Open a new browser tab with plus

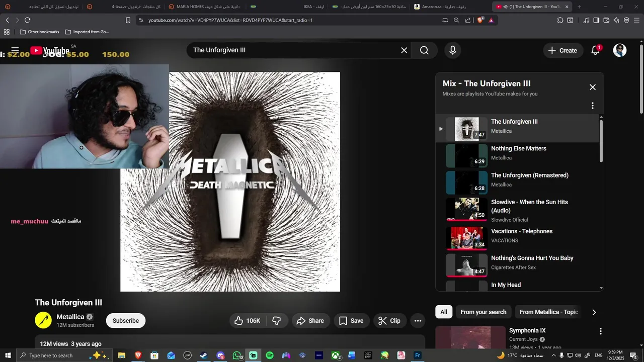pos(579,7)
